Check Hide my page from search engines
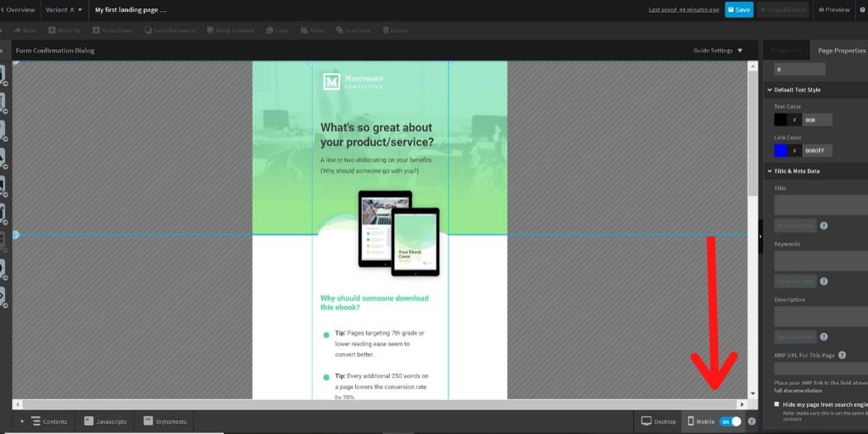This screenshot has height=434, width=868. point(776,404)
